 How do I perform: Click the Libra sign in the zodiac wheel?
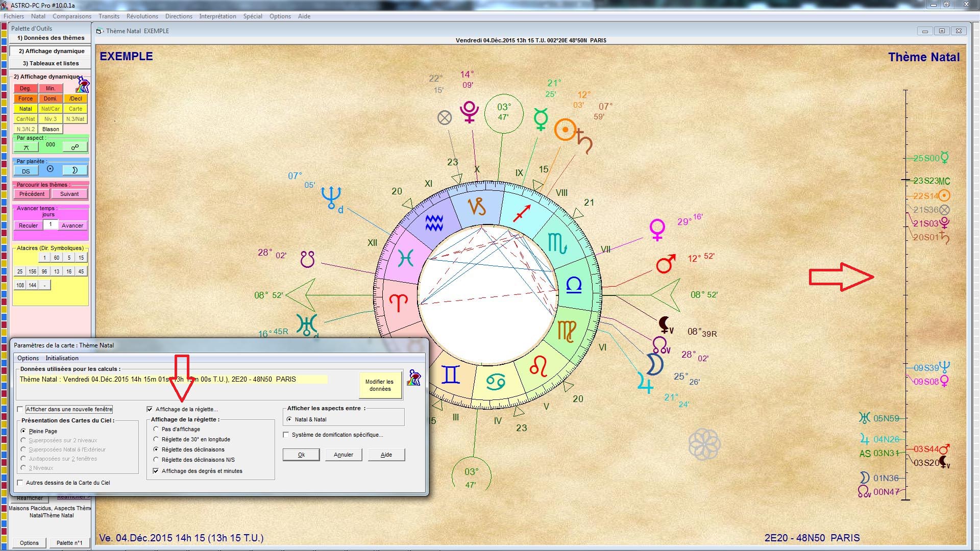click(x=574, y=285)
